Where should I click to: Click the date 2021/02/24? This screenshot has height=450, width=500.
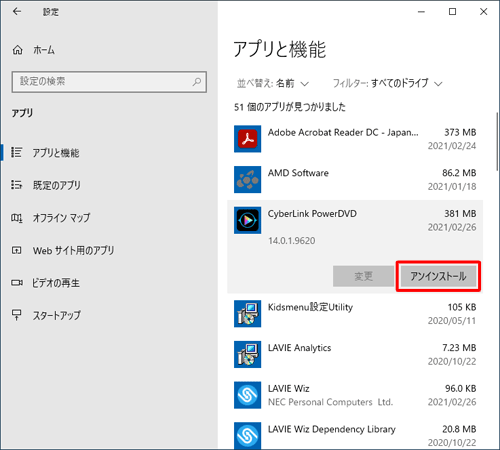452,146
